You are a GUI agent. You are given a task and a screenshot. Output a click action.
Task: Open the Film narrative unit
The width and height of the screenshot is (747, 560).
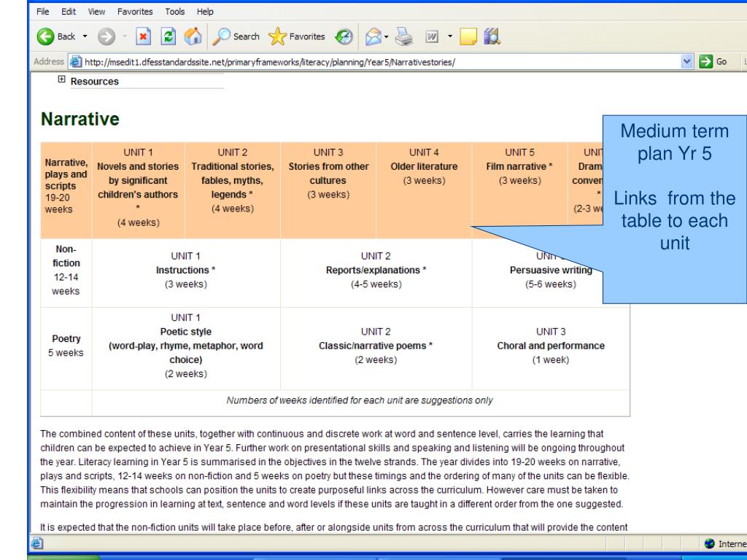(x=519, y=167)
